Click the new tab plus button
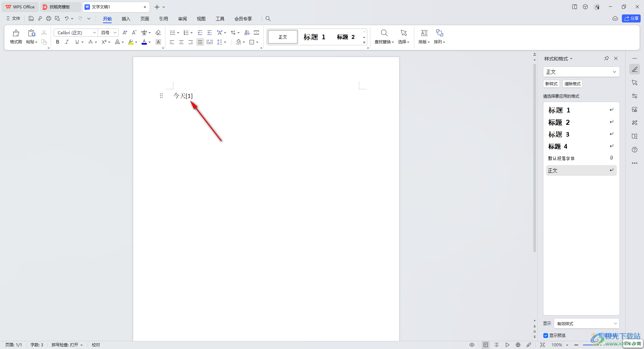 pyautogui.click(x=157, y=7)
